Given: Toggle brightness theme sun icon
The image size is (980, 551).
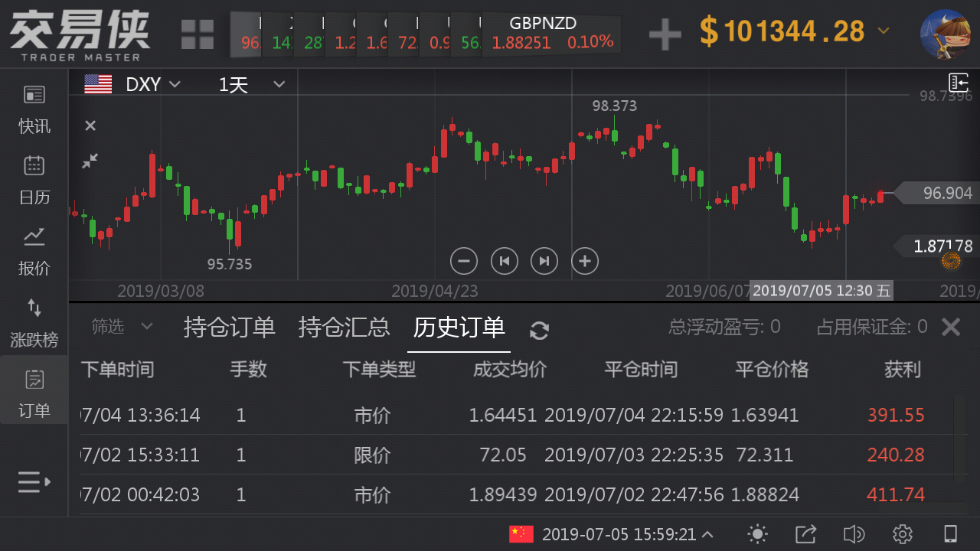Looking at the screenshot, I should [757, 533].
